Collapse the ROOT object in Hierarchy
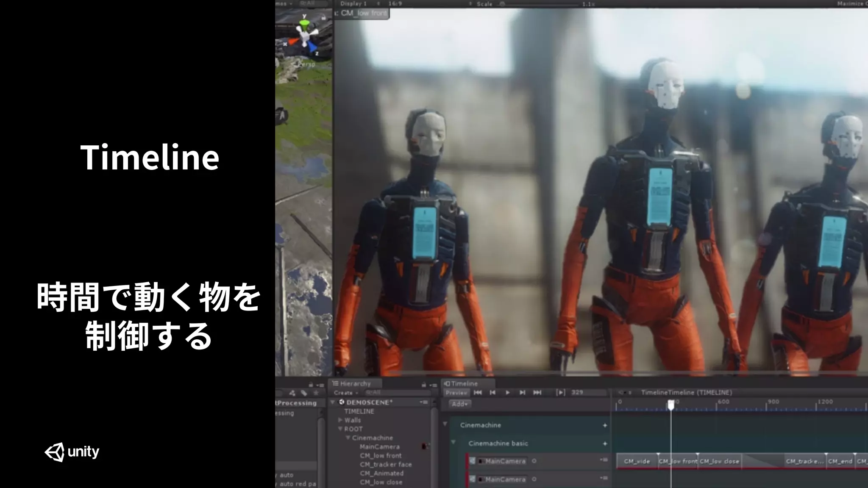This screenshot has height=488, width=868. [340, 429]
